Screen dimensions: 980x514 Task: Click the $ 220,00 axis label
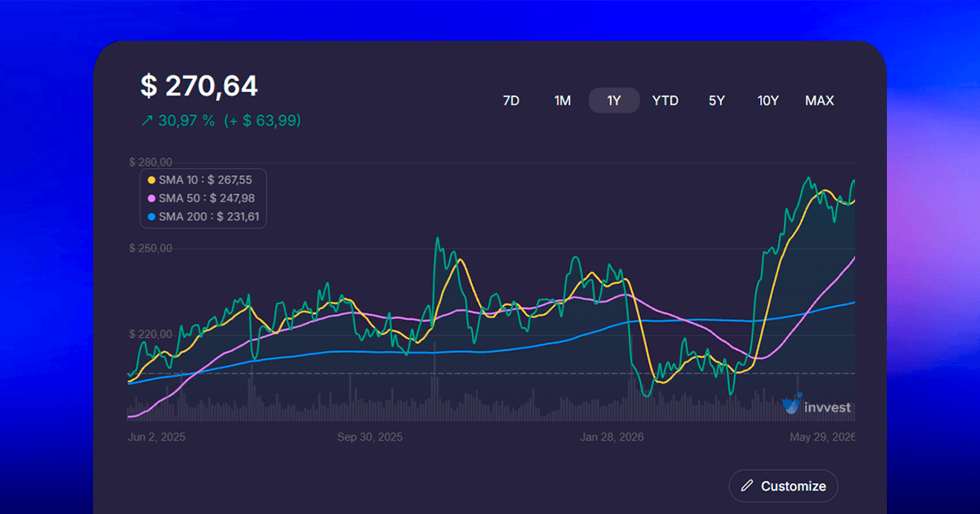150,334
